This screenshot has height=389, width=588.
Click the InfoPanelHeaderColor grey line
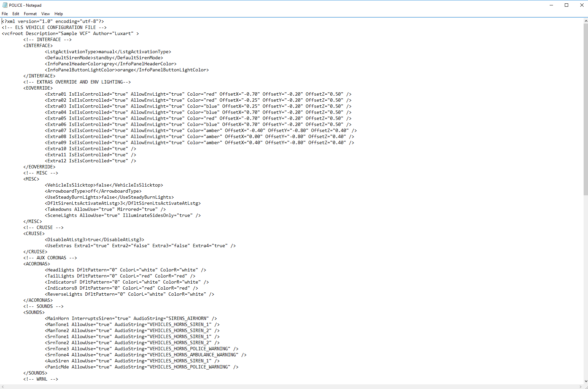click(x=111, y=64)
